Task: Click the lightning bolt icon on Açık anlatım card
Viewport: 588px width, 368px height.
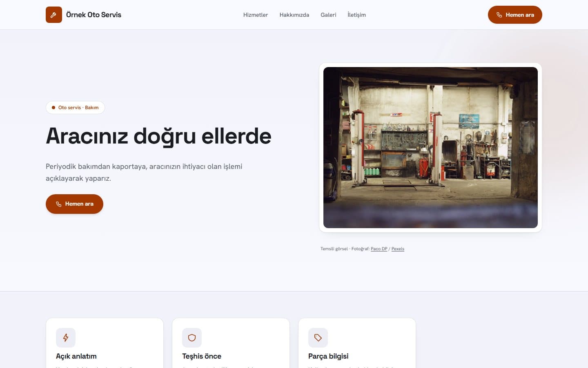Action: pos(66,338)
